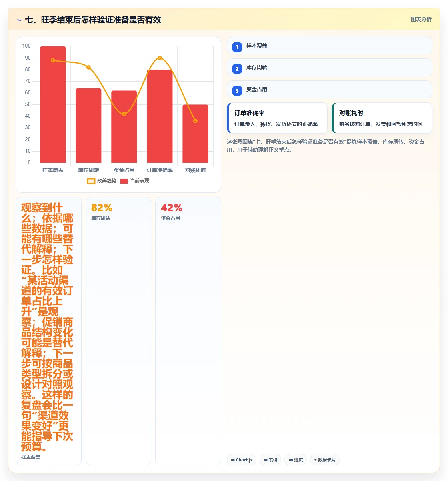Select the 样本覆盖 numbered list row

pos(330,46)
